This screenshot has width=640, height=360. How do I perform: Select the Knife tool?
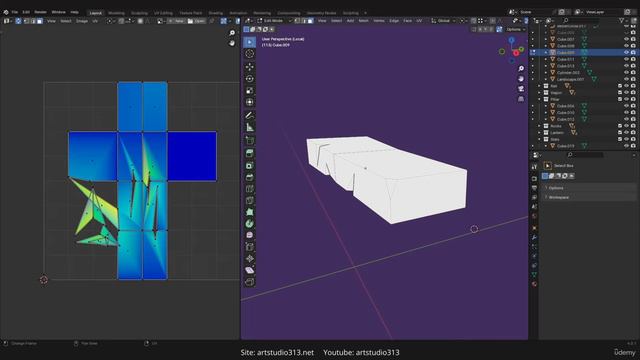(250, 200)
